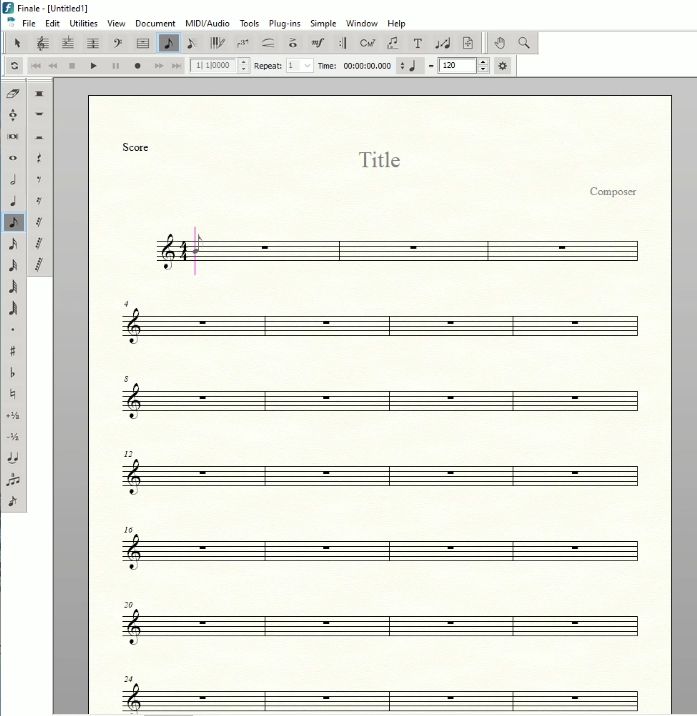Select the Expression tool (mf icon)
The height and width of the screenshot is (716, 697).
[x=318, y=43]
